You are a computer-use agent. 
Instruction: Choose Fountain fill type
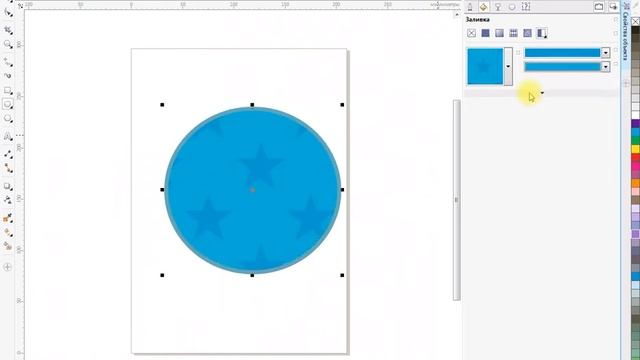point(499,33)
